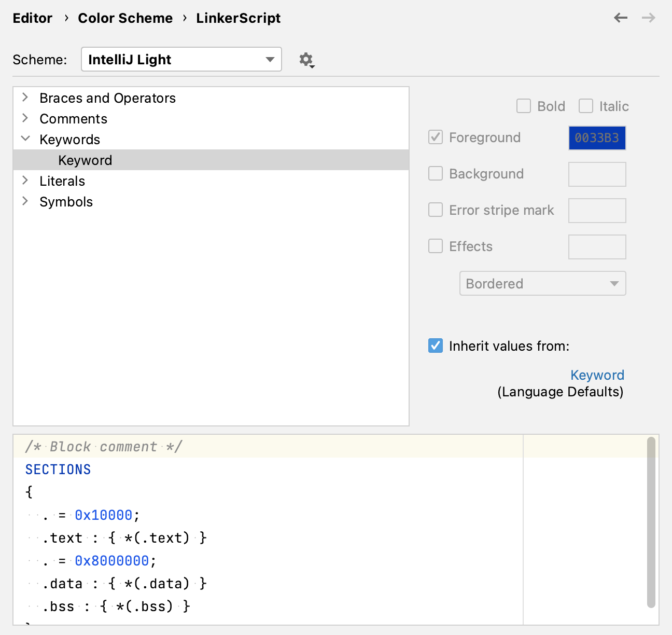The image size is (672, 635).
Task: Open the Scheme dropdown arrow
Action: click(269, 59)
